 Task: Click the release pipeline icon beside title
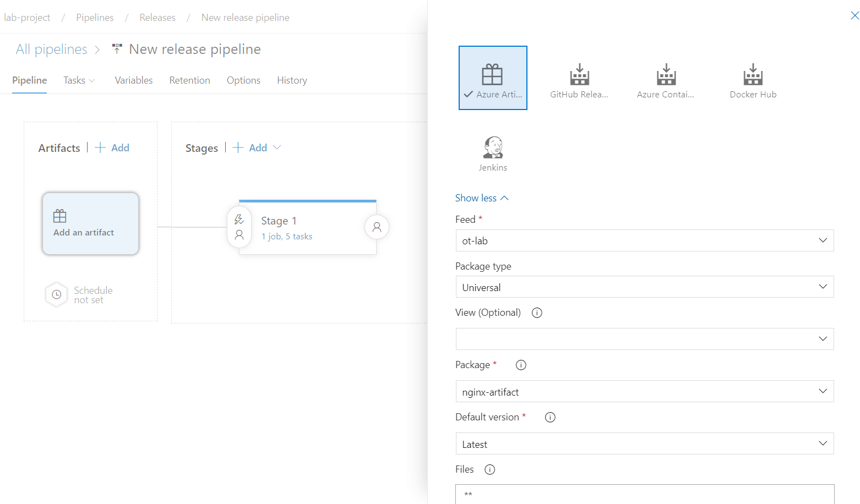(117, 49)
